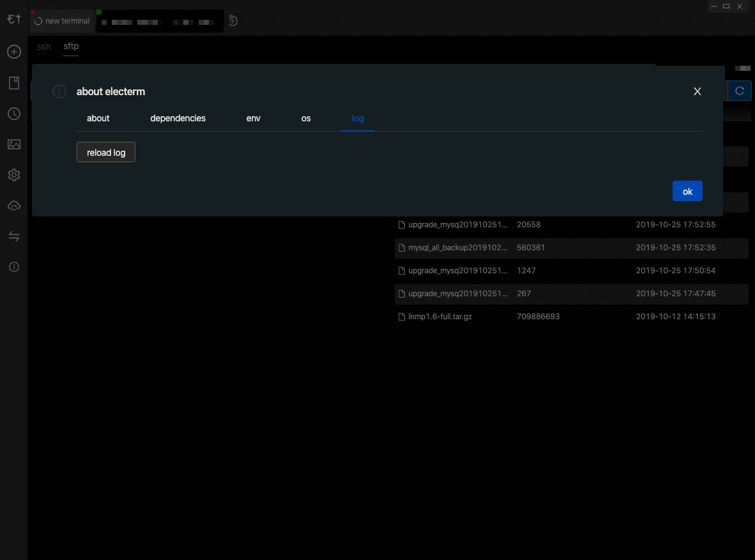Switch to the ssh view tab
755x560 pixels.
[44, 47]
